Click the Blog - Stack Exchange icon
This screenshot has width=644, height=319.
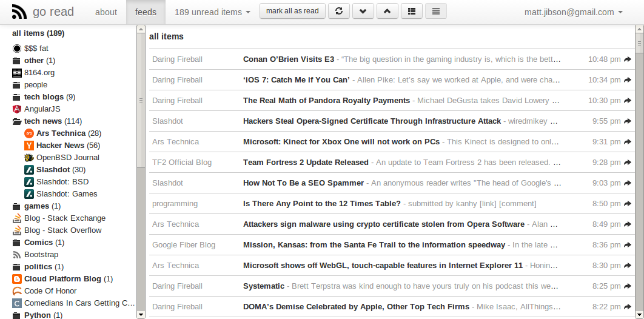click(x=17, y=218)
